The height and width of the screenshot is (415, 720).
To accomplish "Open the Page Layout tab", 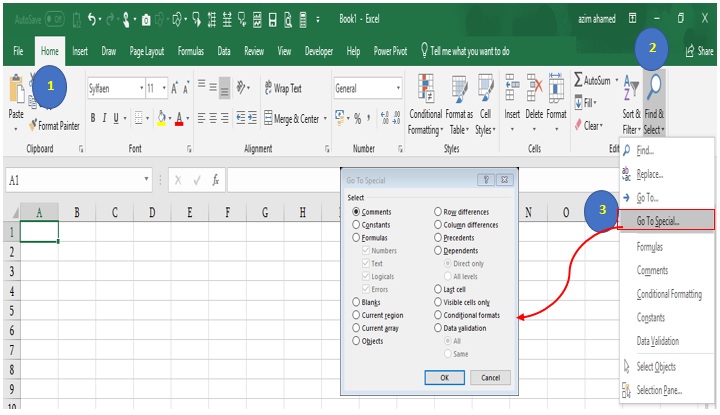I will [147, 51].
